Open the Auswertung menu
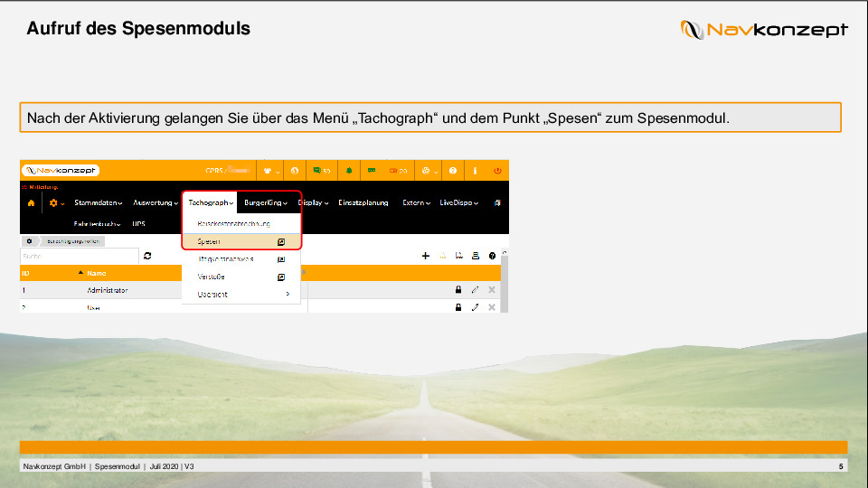This screenshot has width=868, height=488. pos(155,203)
